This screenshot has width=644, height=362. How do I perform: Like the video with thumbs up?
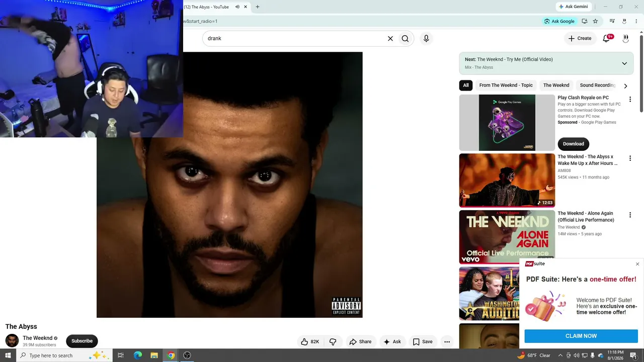click(x=310, y=342)
